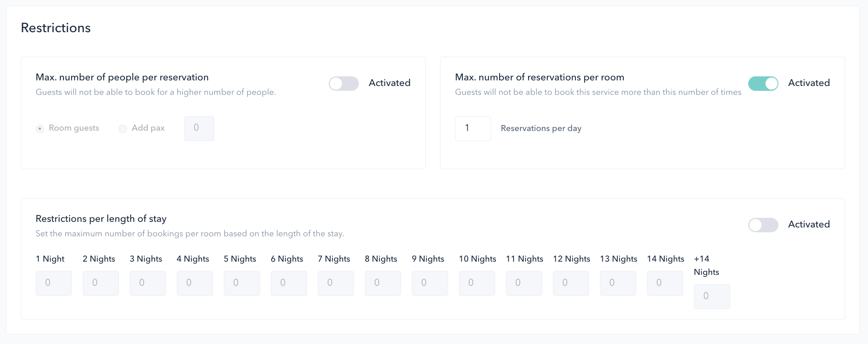The width and height of the screenshot is (868, 344).
Task: Click the 7 Nights restriction input
Action: point(336,283)
